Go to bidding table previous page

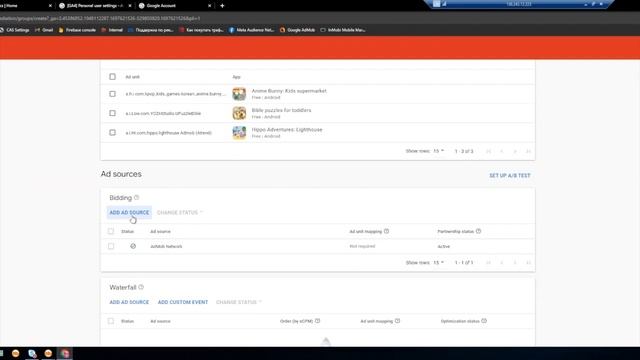pos(502,263)
